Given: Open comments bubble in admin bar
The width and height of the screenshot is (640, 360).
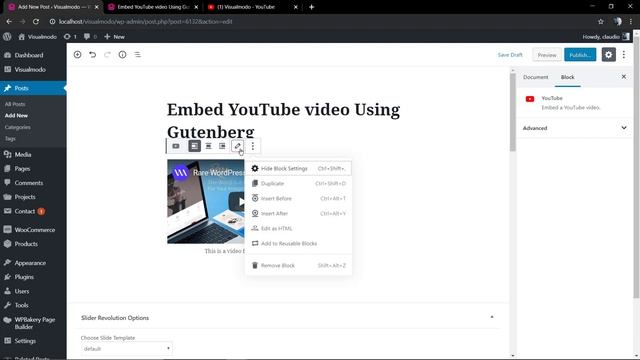Looking at the screenshot, I should (x=90, y=36).
